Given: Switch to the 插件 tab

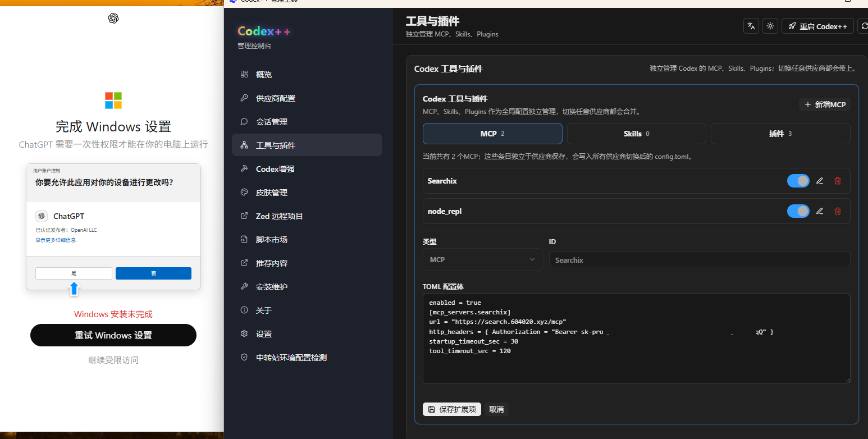Looking at the screenshot, I should (x=780, y=134).
